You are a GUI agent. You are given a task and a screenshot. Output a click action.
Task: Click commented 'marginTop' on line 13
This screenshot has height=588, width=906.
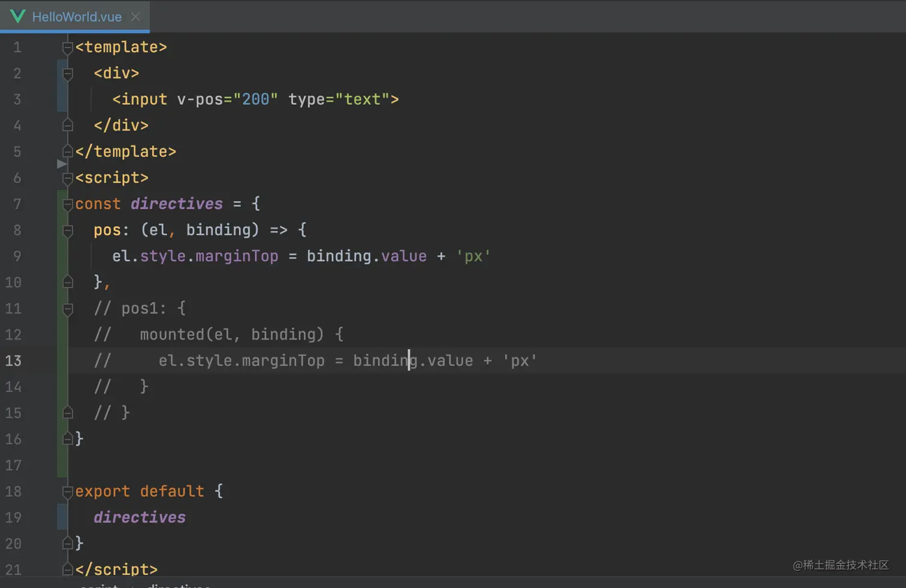283,361
